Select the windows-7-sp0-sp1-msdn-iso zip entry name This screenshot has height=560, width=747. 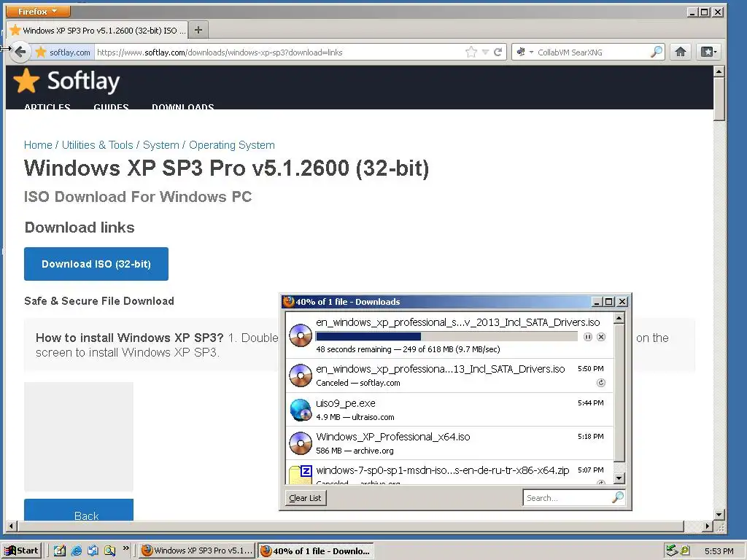pos(443,470)
